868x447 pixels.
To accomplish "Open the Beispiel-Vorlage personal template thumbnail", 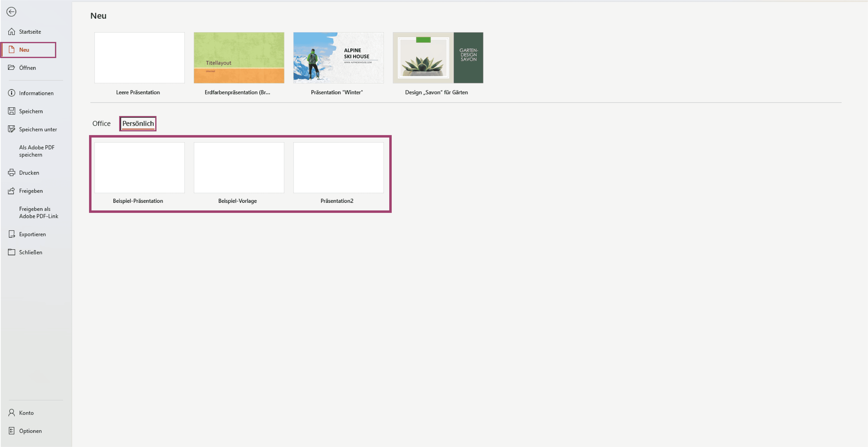I will tap(239, 167).
